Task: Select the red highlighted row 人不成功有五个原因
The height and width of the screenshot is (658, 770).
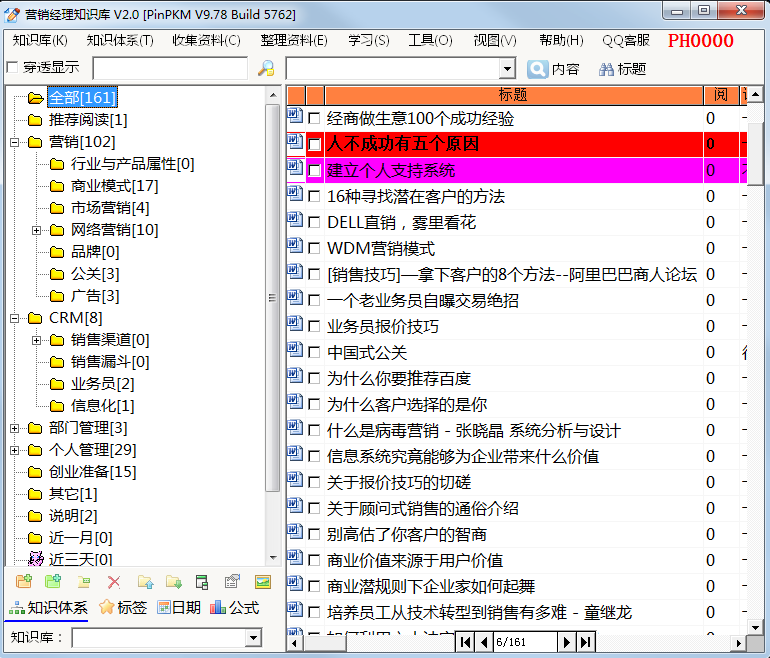Action: [500, 144]
